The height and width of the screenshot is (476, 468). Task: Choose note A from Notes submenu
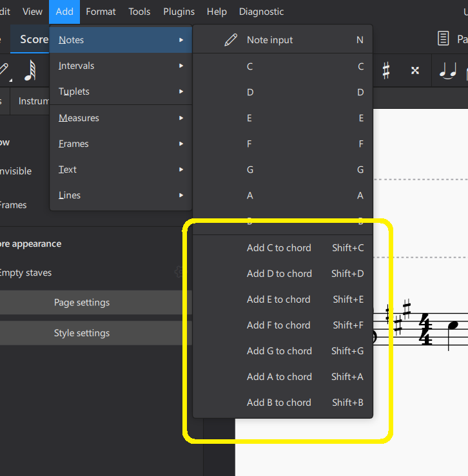point(282,195)
